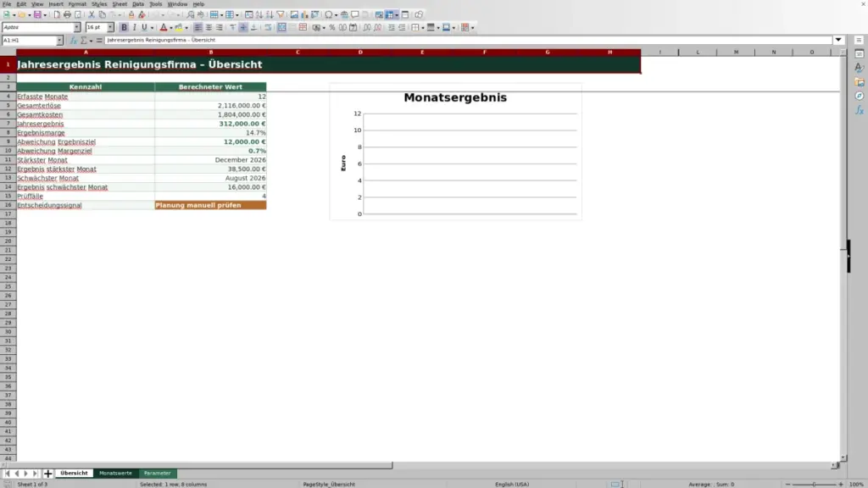Select the Monatsergebnis chart

(455, 152)
